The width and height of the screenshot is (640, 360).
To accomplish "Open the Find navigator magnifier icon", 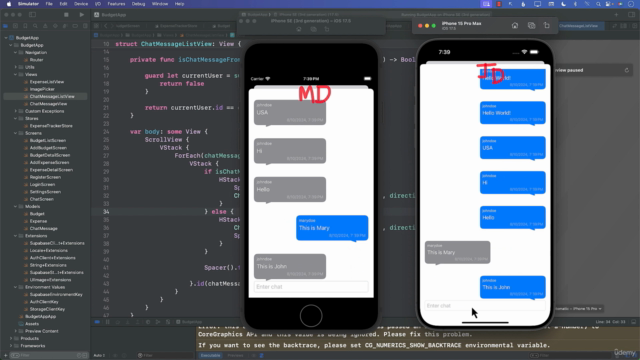I will (35, 26).
